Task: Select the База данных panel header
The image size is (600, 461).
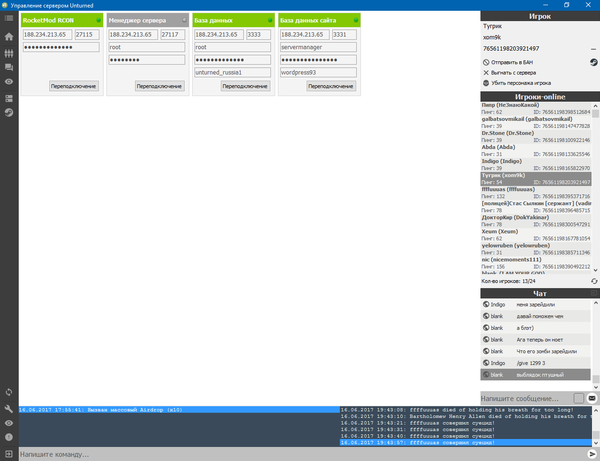Action: pyautogui.click(x=233, y=20)
